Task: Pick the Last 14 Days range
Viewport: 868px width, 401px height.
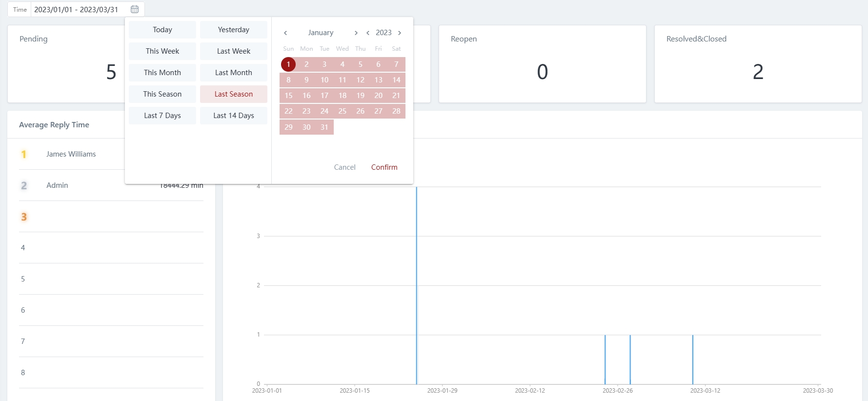Action: 233,116
